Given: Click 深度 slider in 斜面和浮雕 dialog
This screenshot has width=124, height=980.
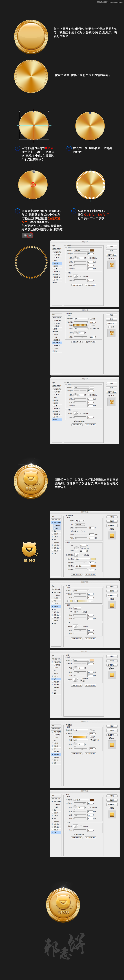Looking at the screenshot, I should pos(81,528).
